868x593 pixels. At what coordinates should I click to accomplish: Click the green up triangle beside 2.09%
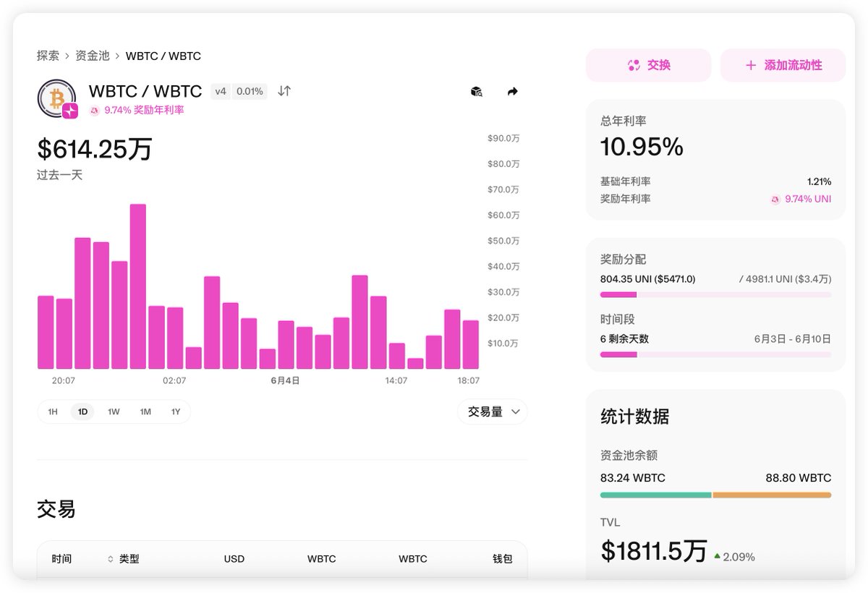[x=717, y=556]
